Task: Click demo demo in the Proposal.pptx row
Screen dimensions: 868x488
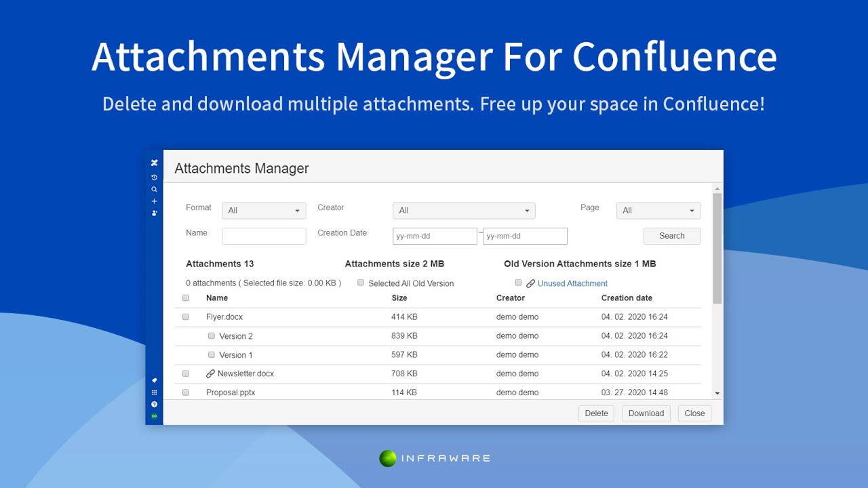Action: 517,392
